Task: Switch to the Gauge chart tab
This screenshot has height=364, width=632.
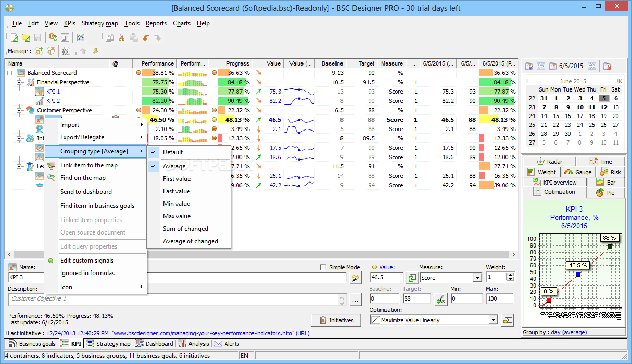Action: coord(578,172)
